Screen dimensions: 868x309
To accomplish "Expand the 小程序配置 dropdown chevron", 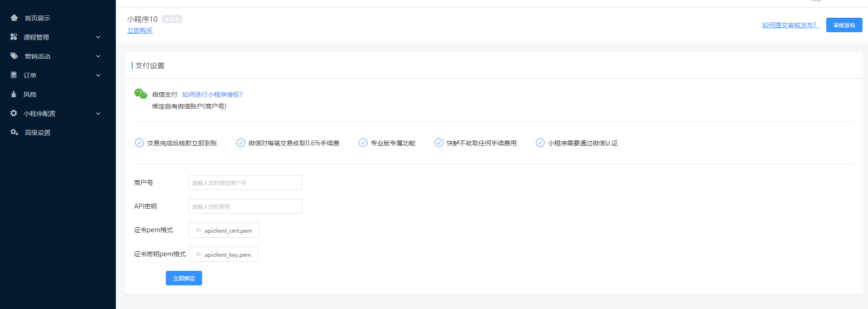I will [x=98, y=114].
